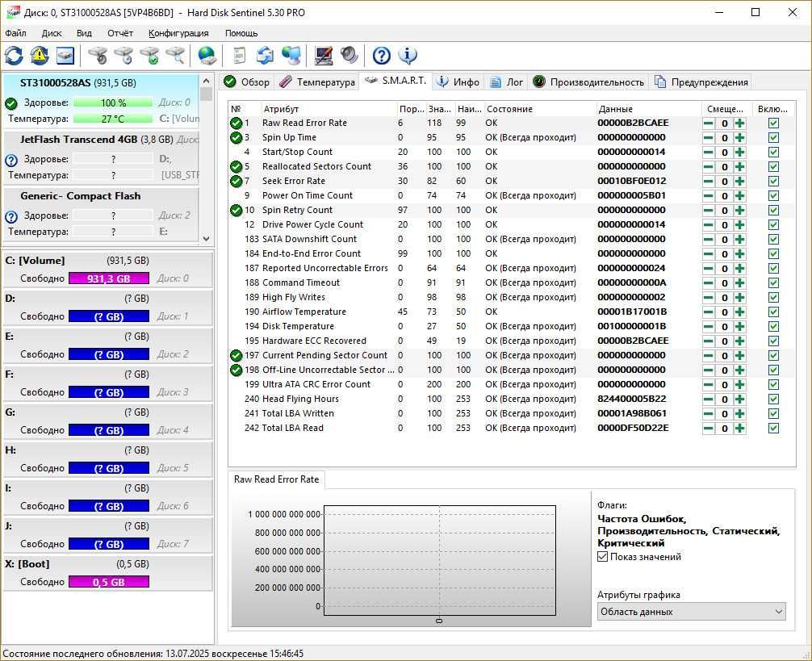The image size is (812, 661).
Task: Switch to the Предупреждения tab
Action: 701,82
